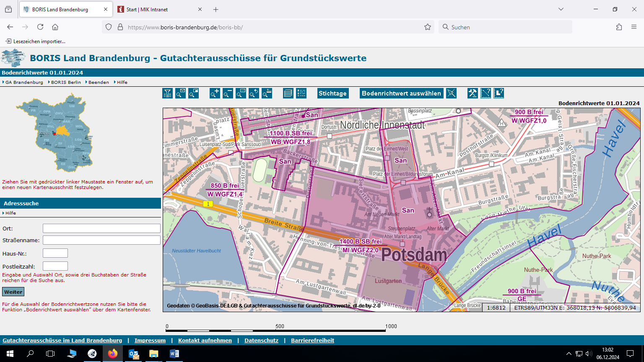Open Windows taskbar search
This screenshot has width=644, height=362.
30,354
